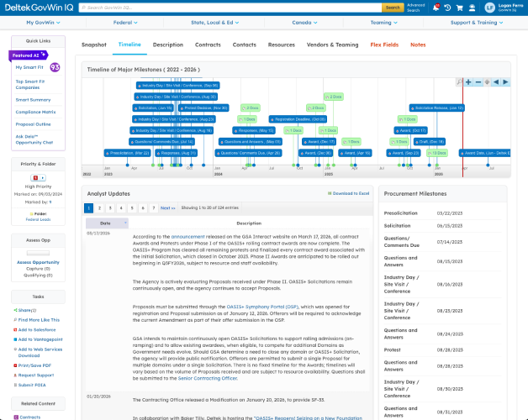Open Ask Dela Opportunity Chat link

(34, 139)
